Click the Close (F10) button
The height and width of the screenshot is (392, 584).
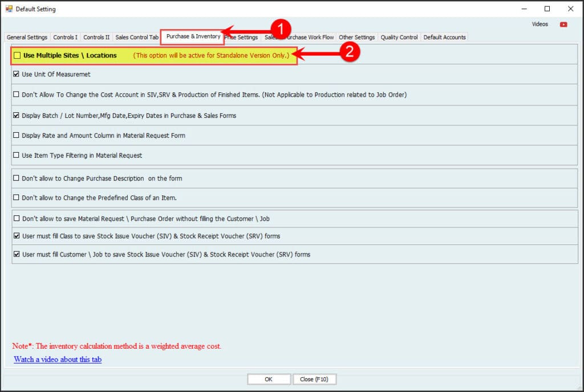click(x=314, y=379)
